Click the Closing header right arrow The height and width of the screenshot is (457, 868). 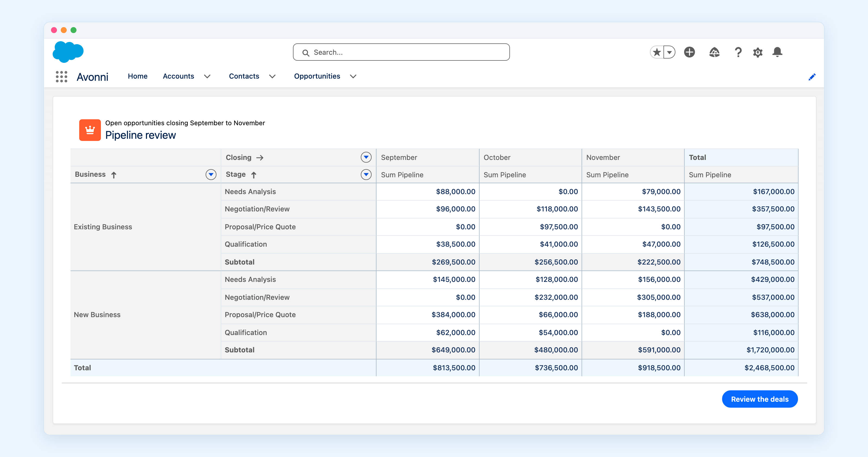tap(260, 157)
